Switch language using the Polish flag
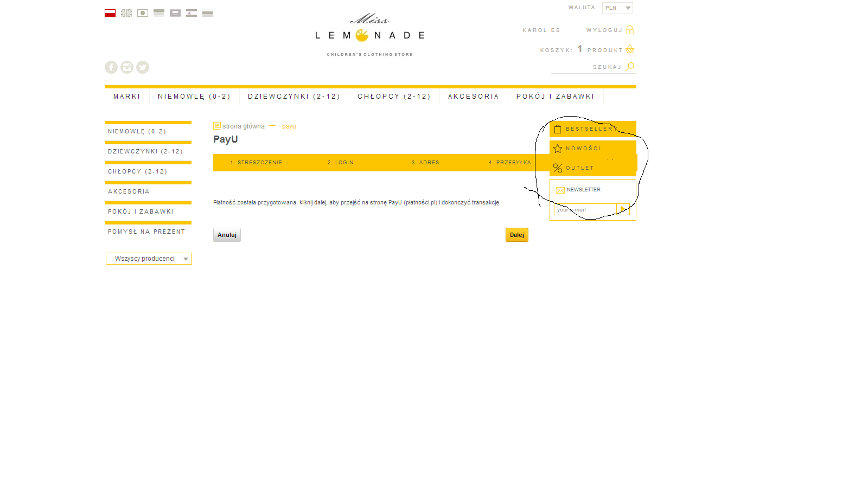This screenshot has width=868, height=488. (110, 13)
